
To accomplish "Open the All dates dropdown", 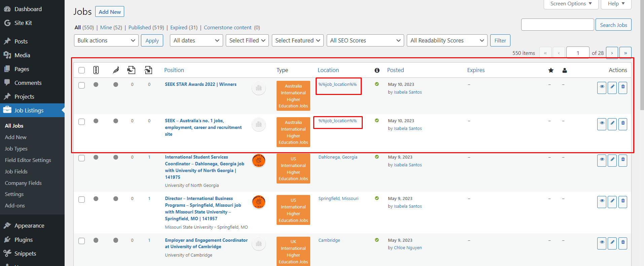I will [196, 40].
